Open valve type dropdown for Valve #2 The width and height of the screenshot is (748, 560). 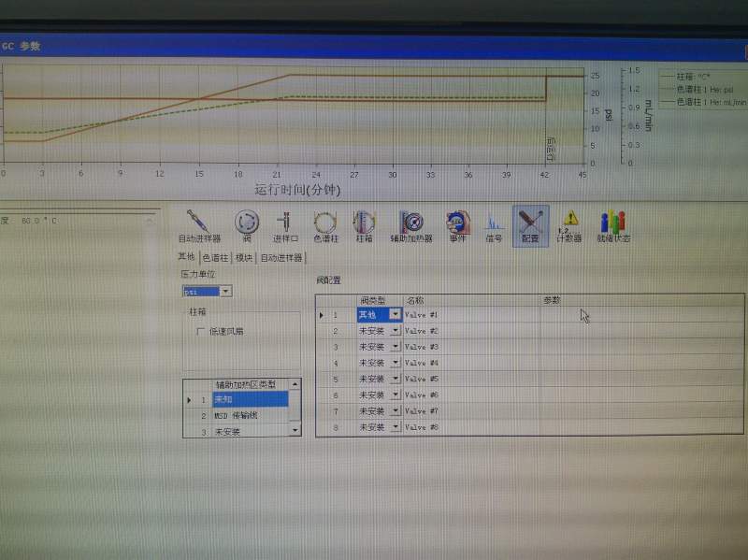395,331
